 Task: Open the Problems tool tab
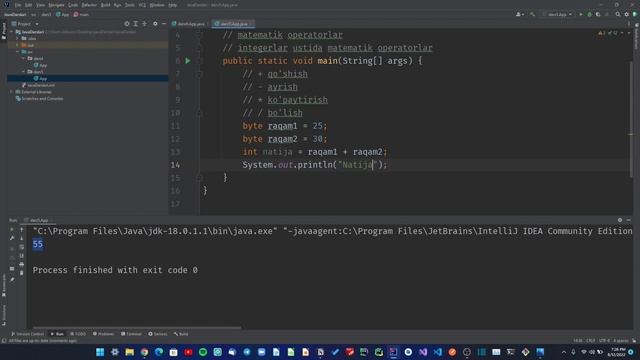tap(104, 334)
